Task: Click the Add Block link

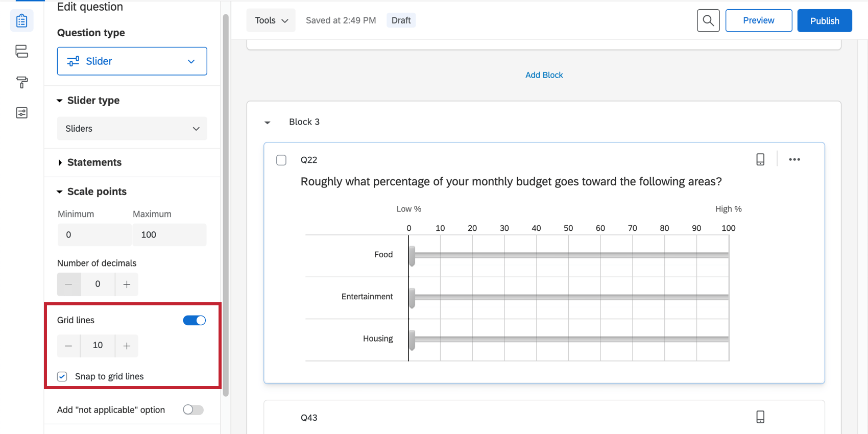Action: (544, 75)
